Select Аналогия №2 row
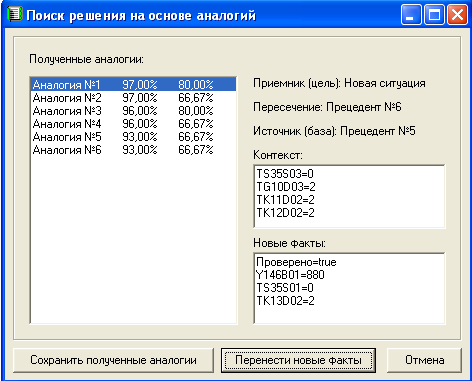Image resolution: width=472 pixels, height=381 pixels. [x=133, y=98]
